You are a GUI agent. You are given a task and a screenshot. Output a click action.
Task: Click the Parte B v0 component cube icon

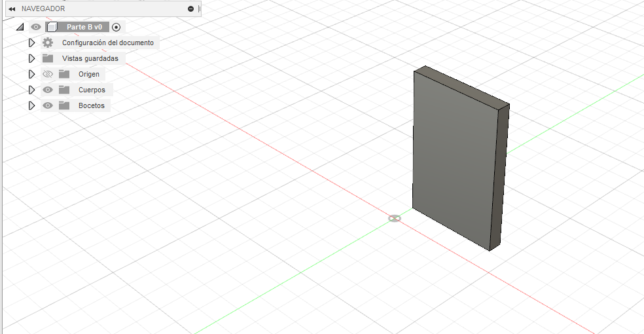click(52, 27)
